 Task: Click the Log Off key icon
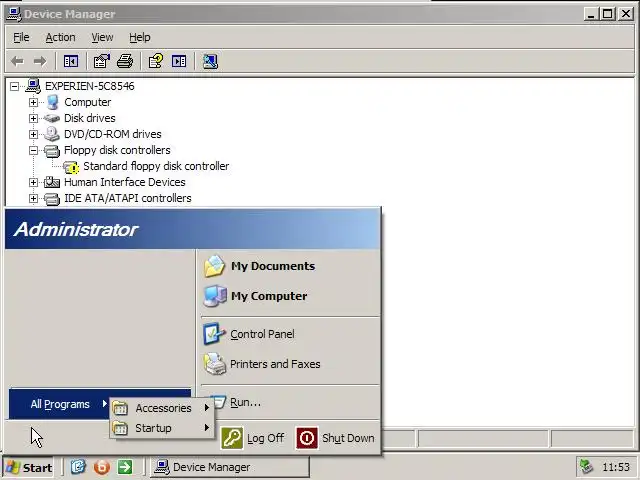232,438
